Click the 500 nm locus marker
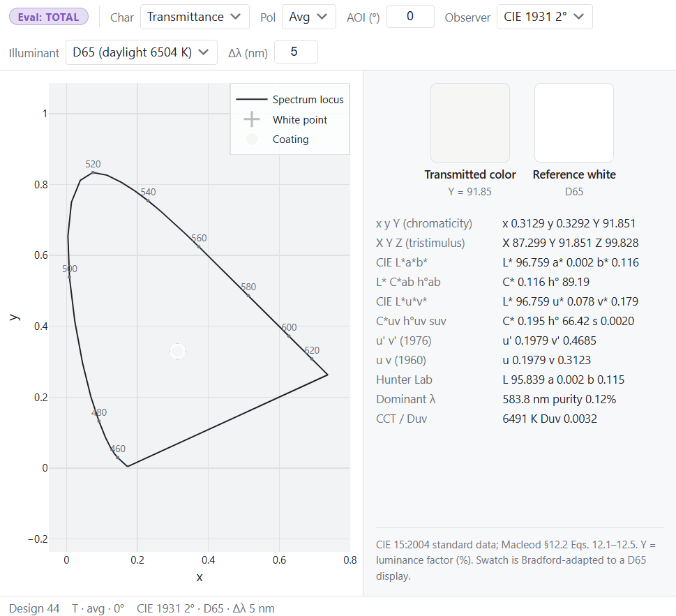Screen dimensions: 676x616 pyautogui.click(x=69, y=277)
